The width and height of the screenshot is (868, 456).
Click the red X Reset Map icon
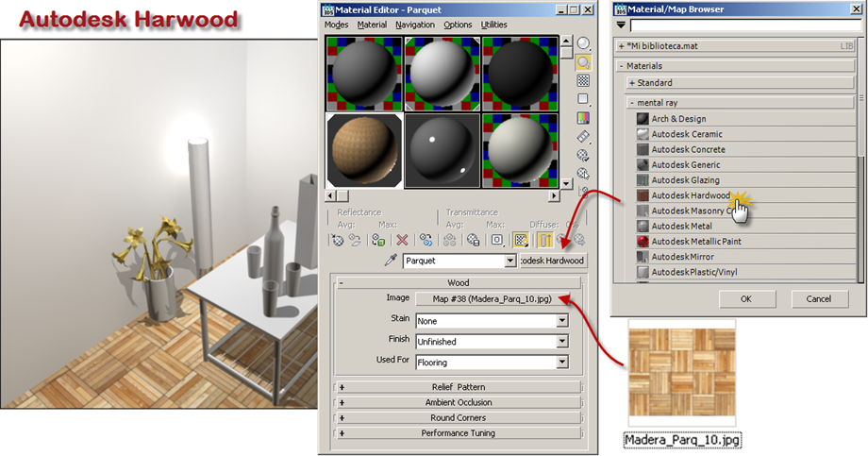pos(403,240)
